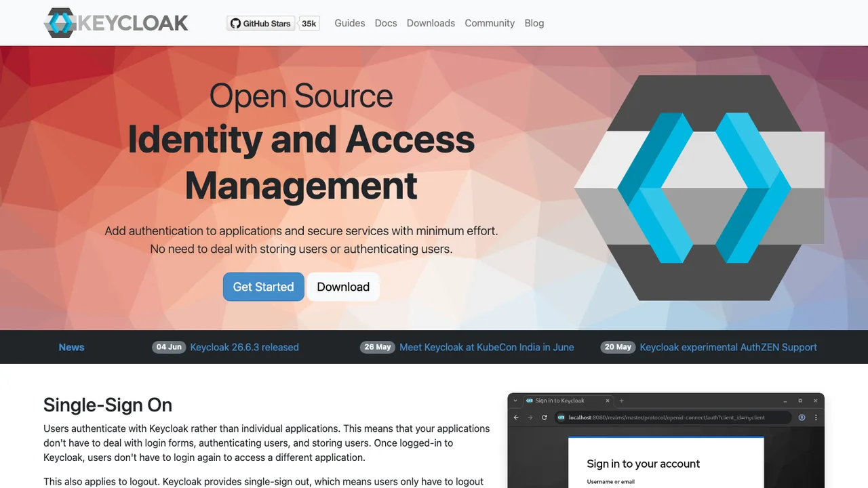Click the News label in the dark bar
This screenshot has width=868, height=488.
pyautogui.click(x=71, y=347)
